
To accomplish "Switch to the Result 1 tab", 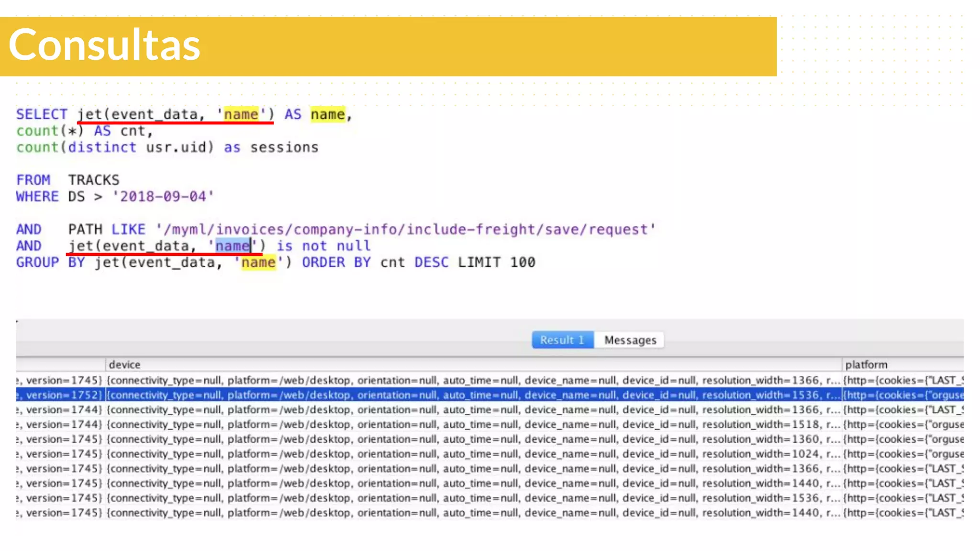I will tap(562, 340).
